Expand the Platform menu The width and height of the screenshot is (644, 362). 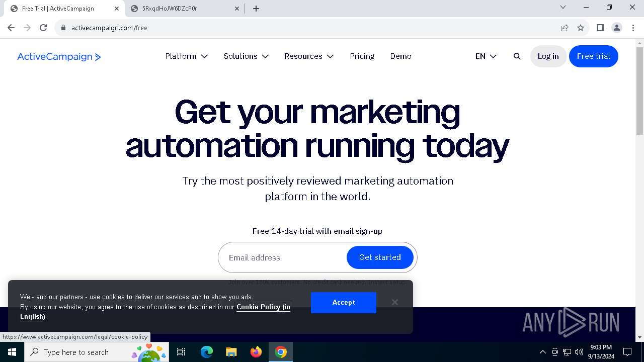point(187,56)
